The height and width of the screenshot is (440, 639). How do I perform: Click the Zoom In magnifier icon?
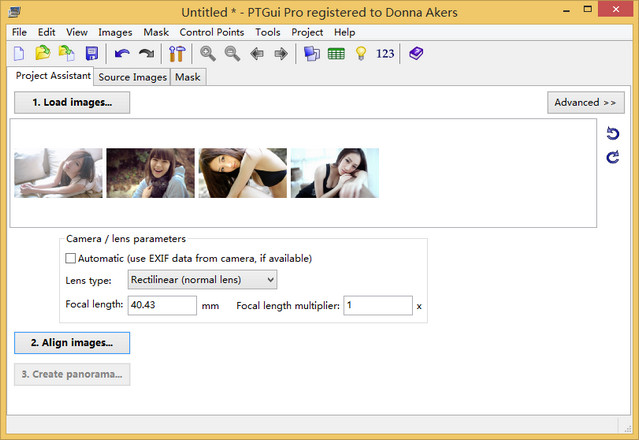tap(207, 53)
